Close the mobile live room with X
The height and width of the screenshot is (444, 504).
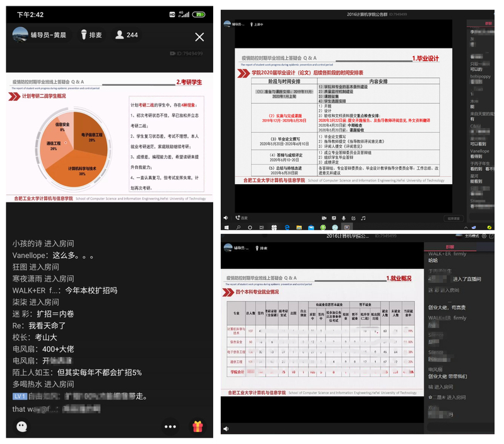199,37
